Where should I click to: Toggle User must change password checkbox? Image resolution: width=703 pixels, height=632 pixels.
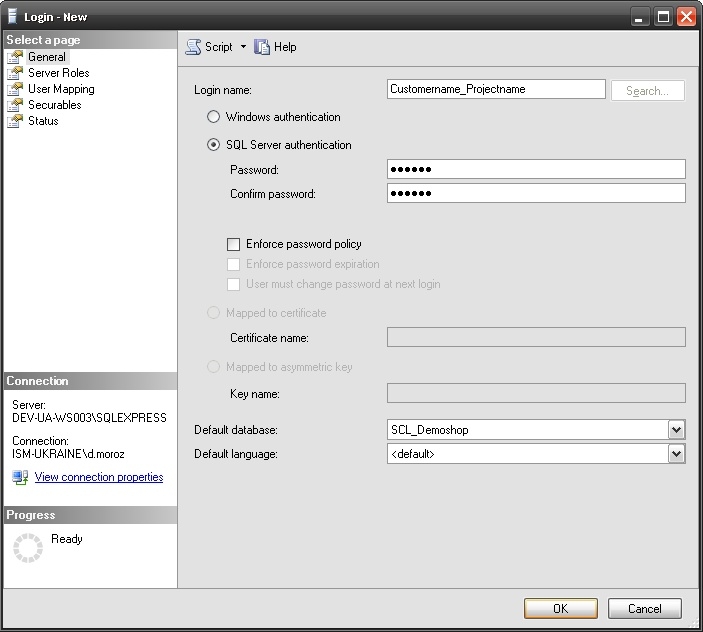pos(234,284)
